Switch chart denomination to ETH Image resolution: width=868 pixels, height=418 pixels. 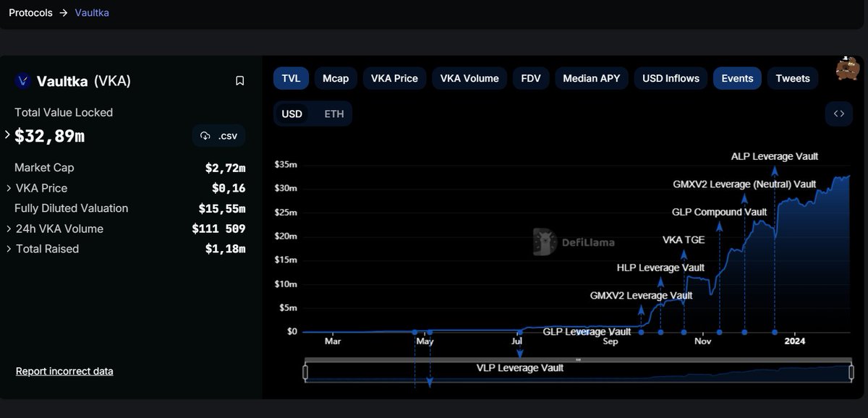point(334,114)
